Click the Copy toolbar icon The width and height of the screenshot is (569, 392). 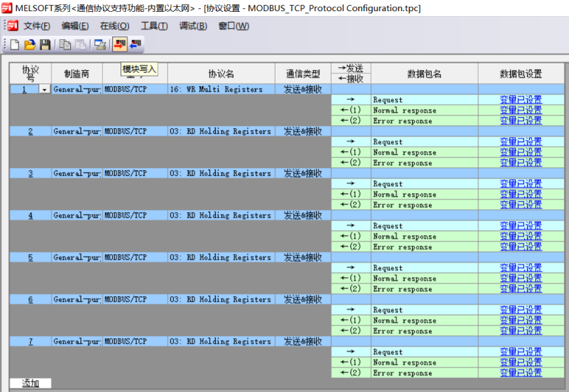pos(65,45)
